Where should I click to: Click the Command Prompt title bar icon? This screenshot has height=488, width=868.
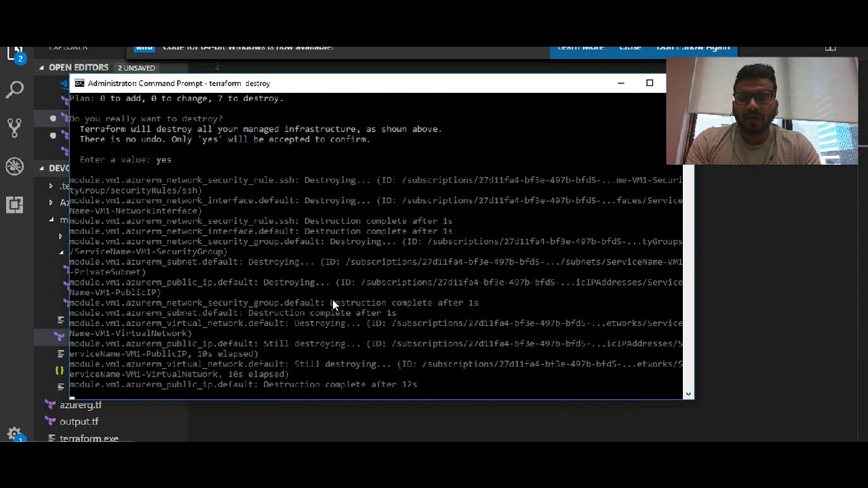click(x=79, y=83)
